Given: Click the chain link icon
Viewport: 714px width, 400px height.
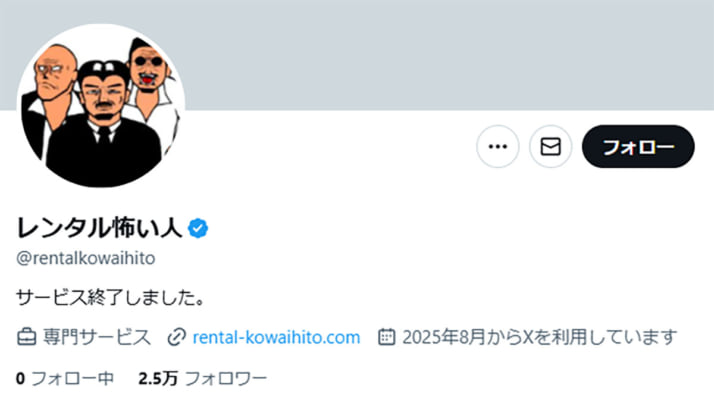Looking at the screenshot, I should [177, 337].
